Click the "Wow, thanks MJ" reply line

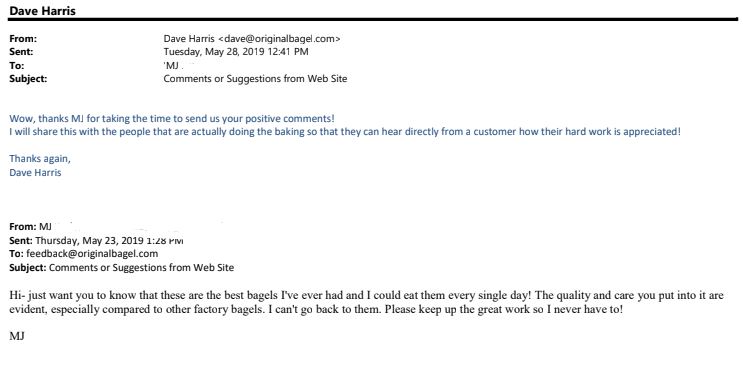coord(172,118)
